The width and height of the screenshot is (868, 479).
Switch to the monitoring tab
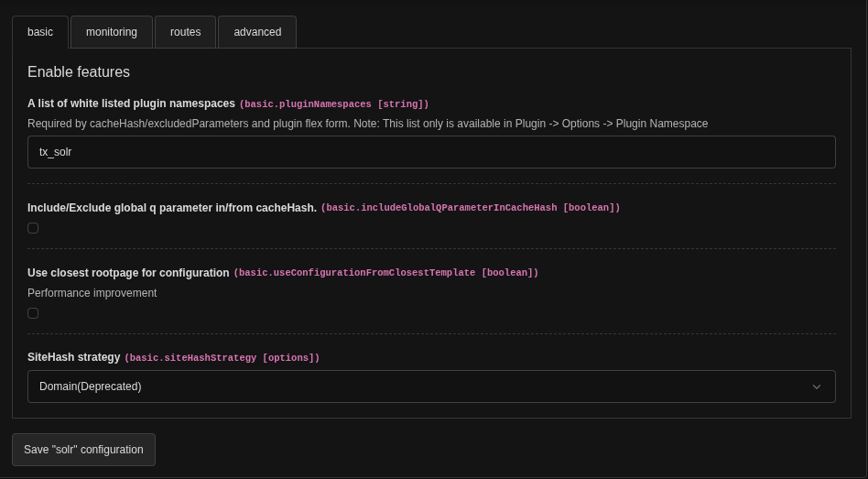[x=112, y=32]
